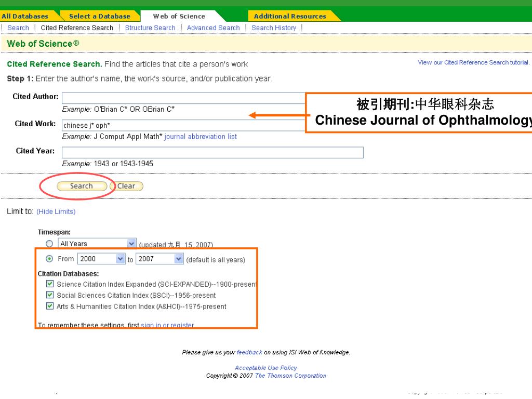The height and width of the screenshot is (399, 532).
Task: Switch to Select a Database tab
Action: pyautogui.click(x=99, y=16)
